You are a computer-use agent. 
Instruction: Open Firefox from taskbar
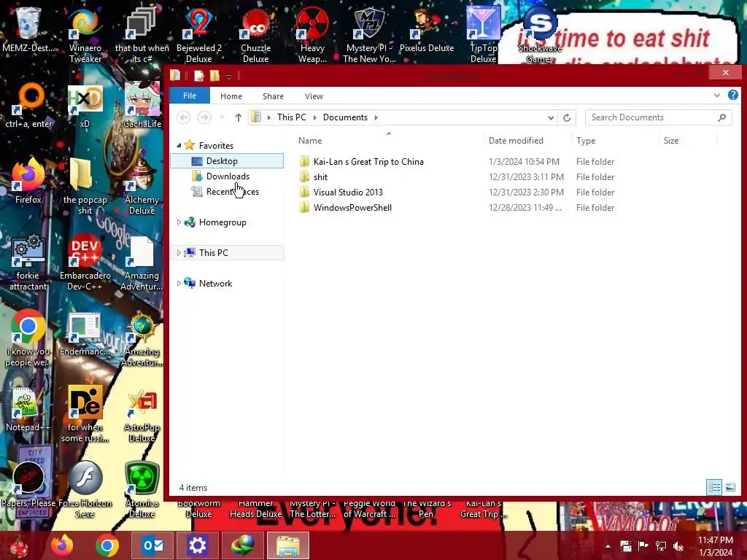pyautogui.click(x=63, y=545)
